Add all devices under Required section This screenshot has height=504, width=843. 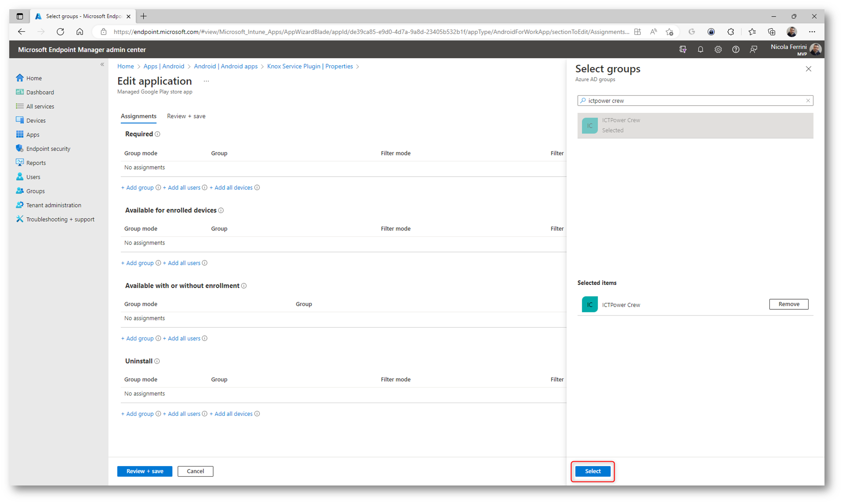pos(231,188)
